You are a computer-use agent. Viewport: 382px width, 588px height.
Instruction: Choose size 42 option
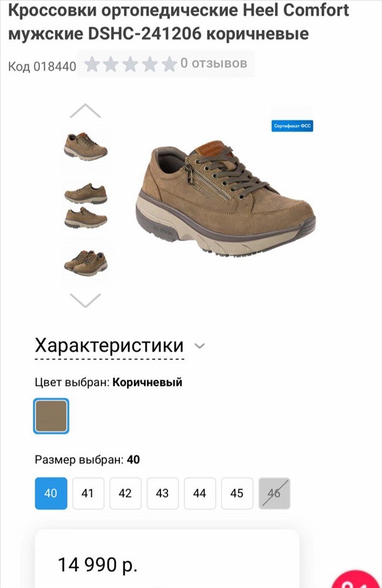[126, 493]
